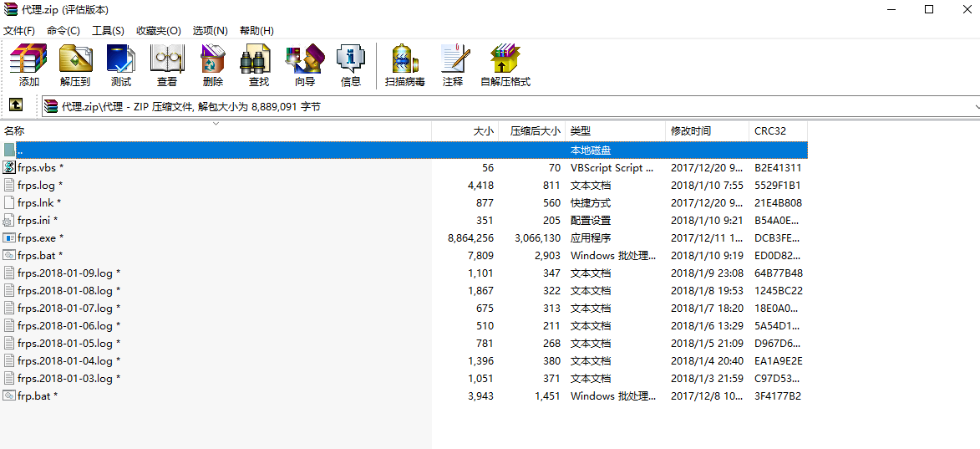
Task: Click the date 2018/1/9 23:08
Action: coord(707,273)
